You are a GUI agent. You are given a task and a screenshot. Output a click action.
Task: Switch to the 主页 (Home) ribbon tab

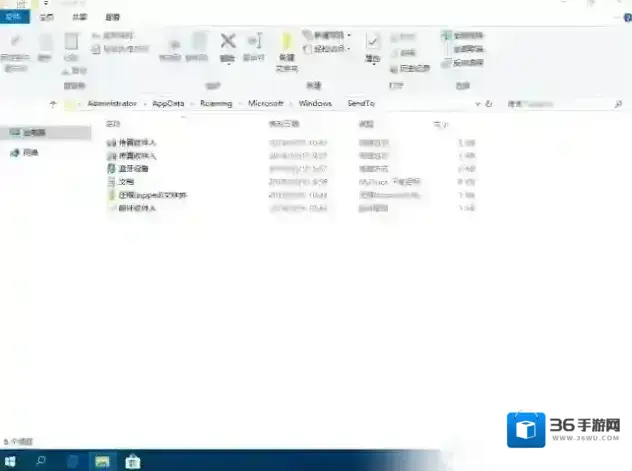(x=47, y=17)
